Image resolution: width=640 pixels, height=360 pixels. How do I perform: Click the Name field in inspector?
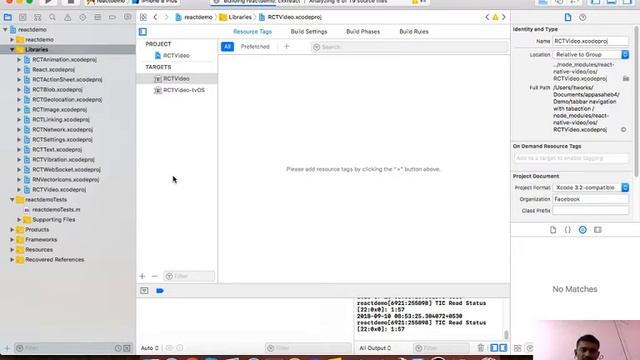click(591, 41)
